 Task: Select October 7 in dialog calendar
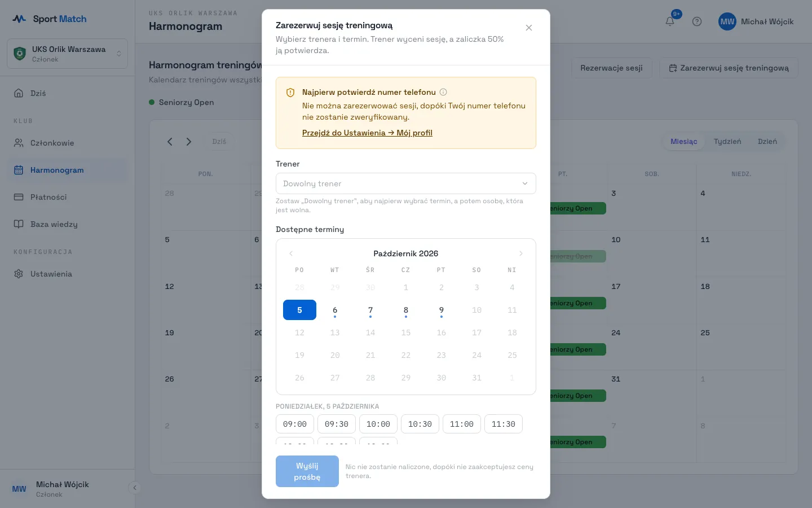(x=370, y=310)
